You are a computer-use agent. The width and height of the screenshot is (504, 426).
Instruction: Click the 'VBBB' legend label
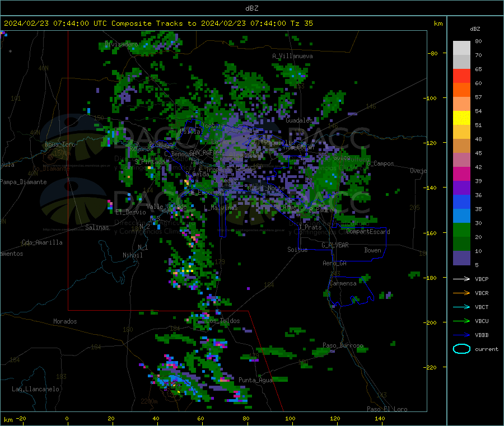(482, 335)
